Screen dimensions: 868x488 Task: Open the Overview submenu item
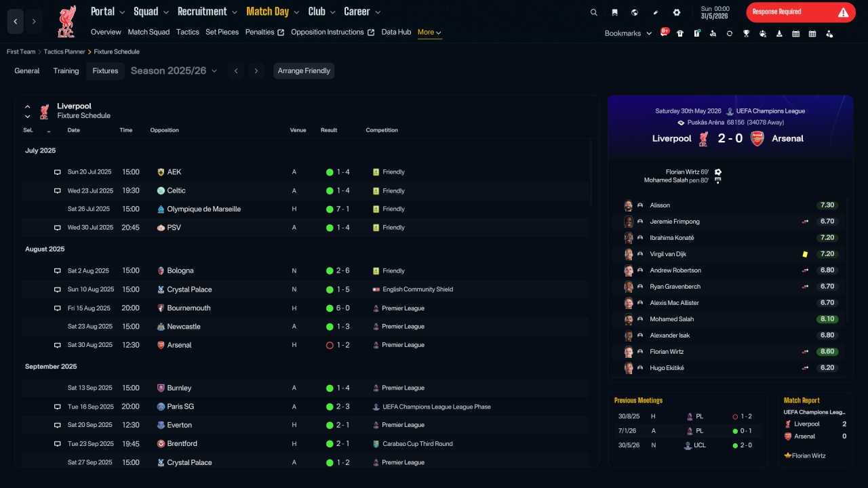106,32
